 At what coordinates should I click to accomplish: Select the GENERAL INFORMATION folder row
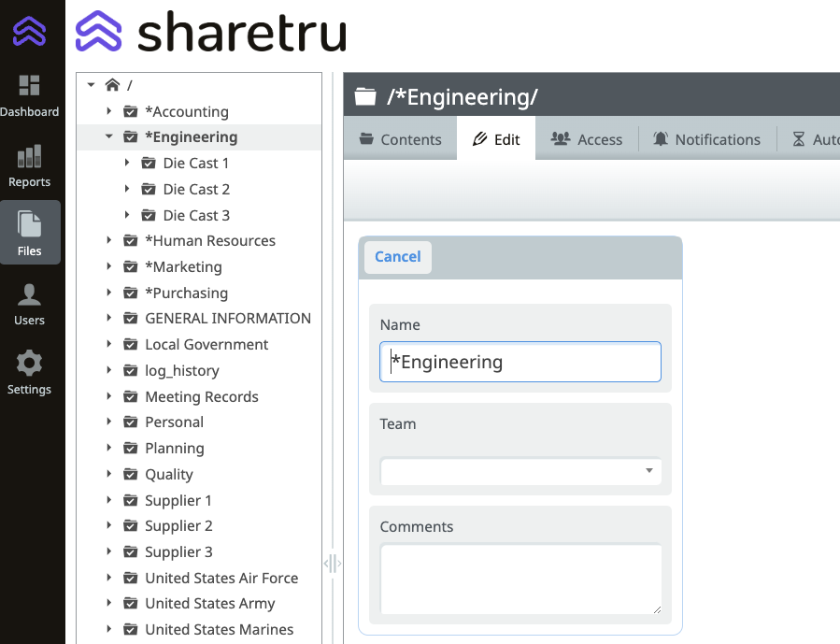point(199,318)
